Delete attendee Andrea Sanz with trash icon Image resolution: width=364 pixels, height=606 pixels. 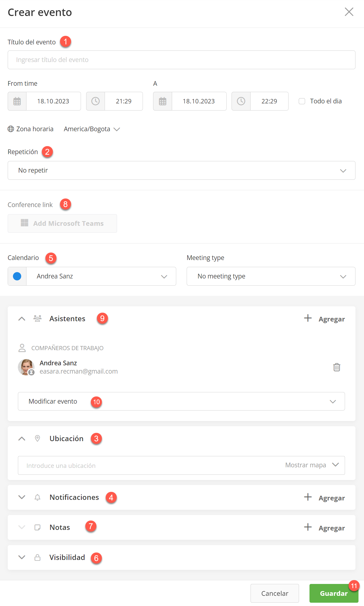336,367
